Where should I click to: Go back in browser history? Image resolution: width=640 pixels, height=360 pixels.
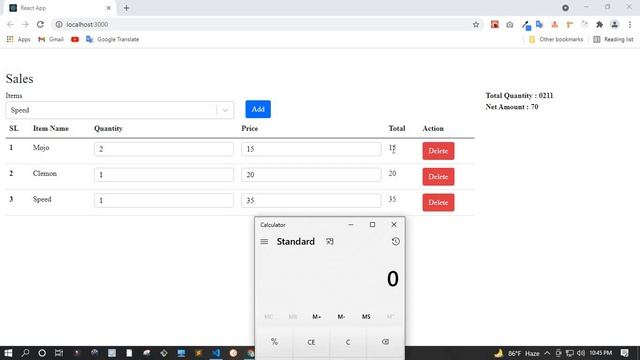[x=10, y=24]
